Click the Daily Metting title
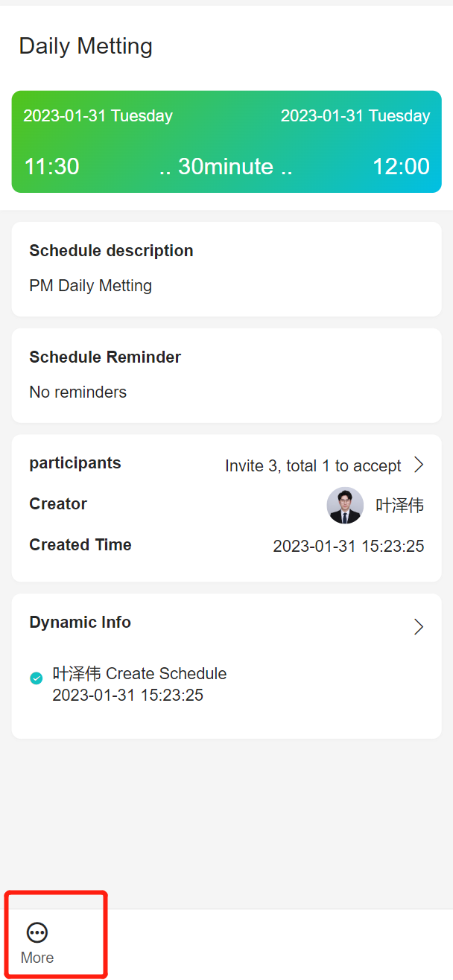Viewport: 453px width, 980px height. (x=86, y=46)
